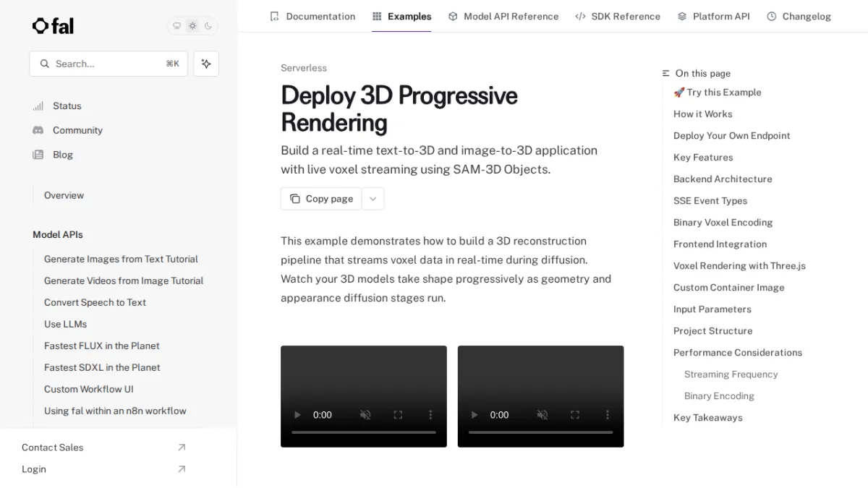Click the Search input field
This screenshot has width=868, height=488.
point(109,64)
